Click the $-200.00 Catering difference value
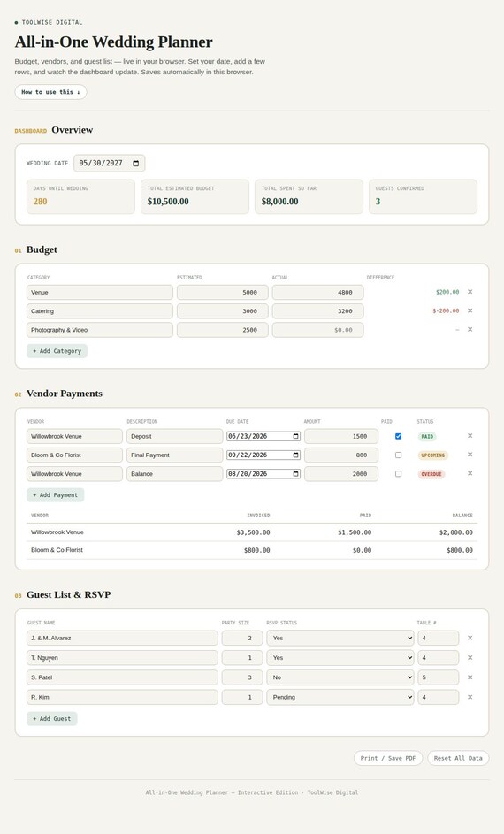 coord(446,310)
